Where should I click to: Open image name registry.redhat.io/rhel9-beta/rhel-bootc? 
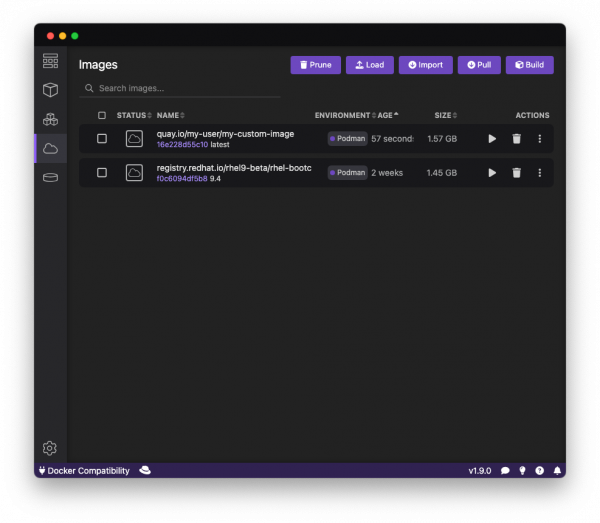(x=234, y=168)
